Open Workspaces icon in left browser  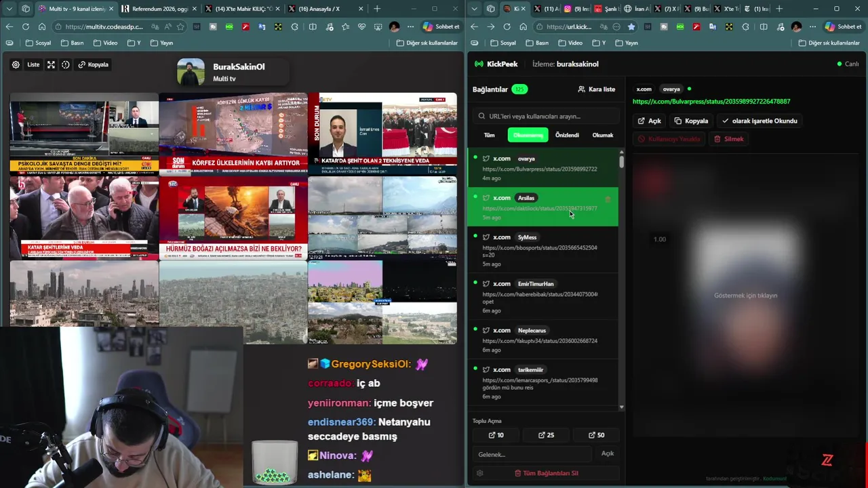point(26,9)
